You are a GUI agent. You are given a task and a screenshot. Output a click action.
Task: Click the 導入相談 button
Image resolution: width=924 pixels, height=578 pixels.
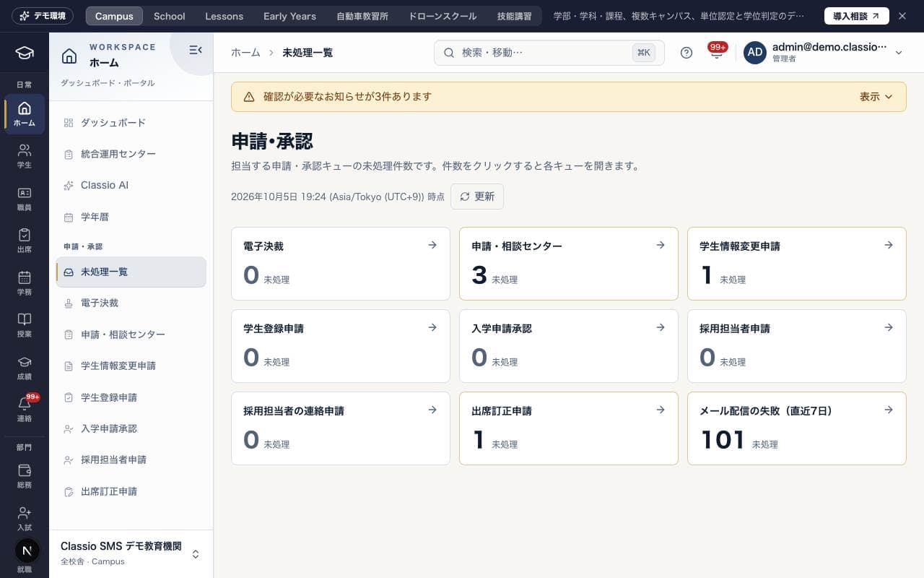pyautogui.click(x=857, y=16)
